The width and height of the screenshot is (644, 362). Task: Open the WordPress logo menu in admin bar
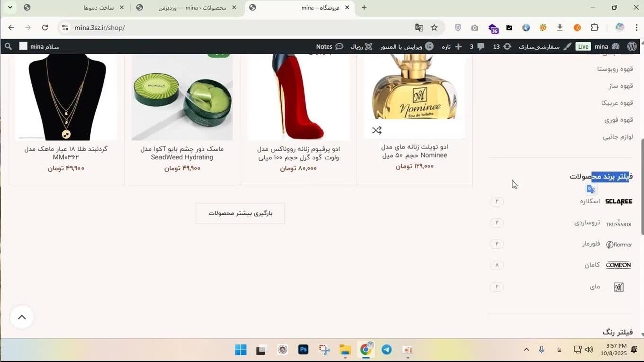632,46
